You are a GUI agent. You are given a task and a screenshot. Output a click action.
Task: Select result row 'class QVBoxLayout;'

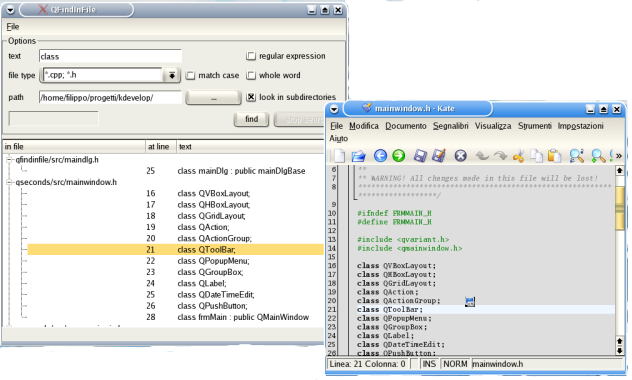click(214, 193)
